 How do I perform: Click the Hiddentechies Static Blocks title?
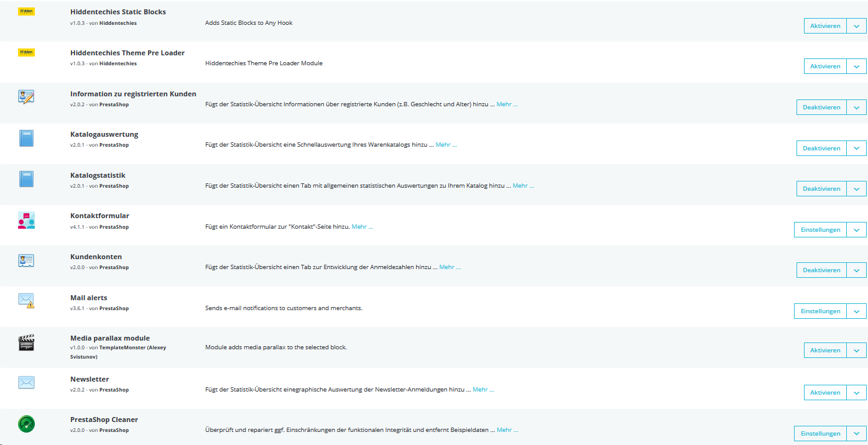point(118,12)
